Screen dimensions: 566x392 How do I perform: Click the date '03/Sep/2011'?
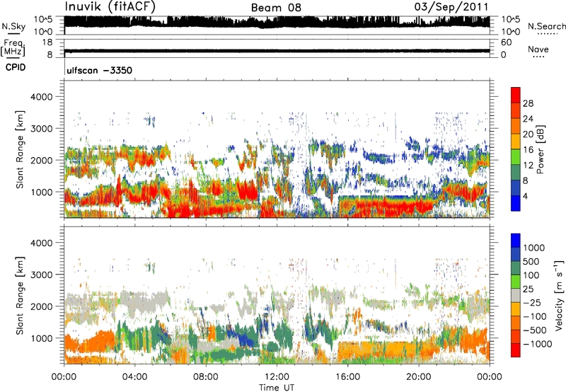coord(451,7)
